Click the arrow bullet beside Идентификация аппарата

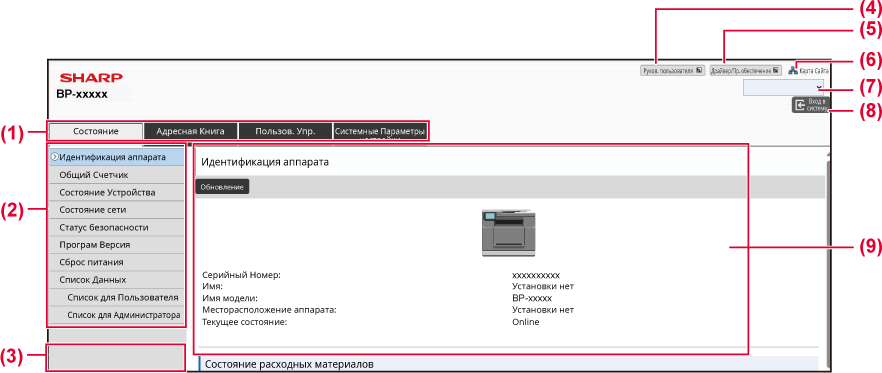54,157
